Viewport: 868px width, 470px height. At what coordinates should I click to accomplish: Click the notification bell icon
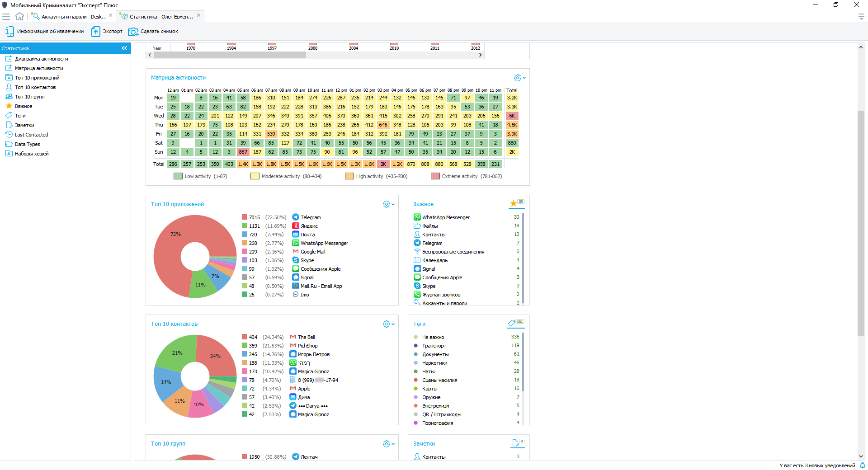click(x=862, y=465)
